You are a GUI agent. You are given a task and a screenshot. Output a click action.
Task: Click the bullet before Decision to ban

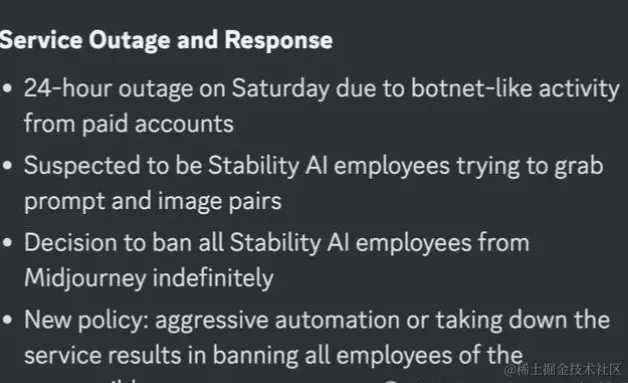7,243
